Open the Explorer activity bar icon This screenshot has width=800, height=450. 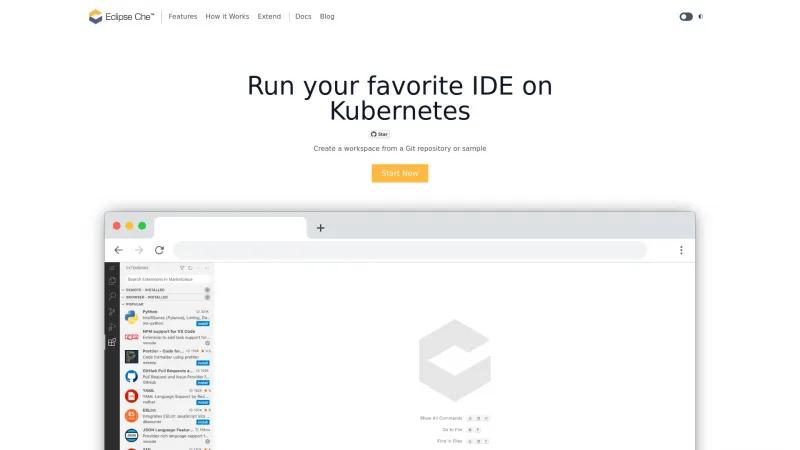click(x=112, y=281)
